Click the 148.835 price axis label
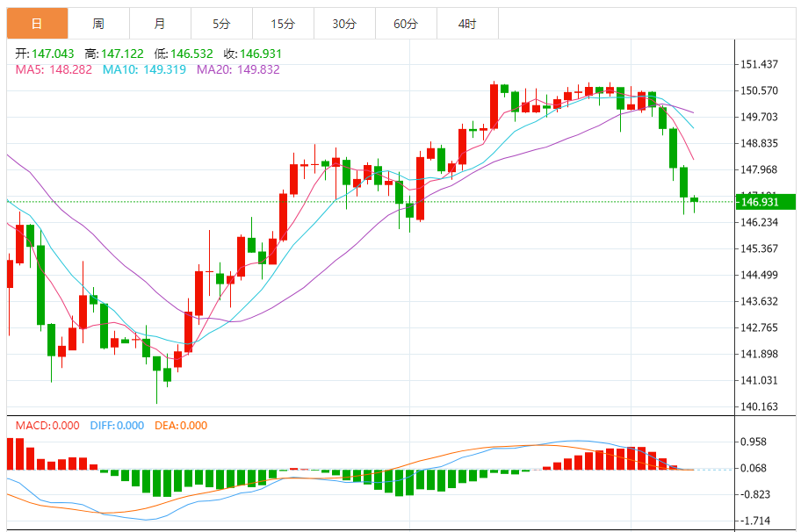The width and height of the screenshot is (801, 532). pyautogui.click(x=759, y=143)
